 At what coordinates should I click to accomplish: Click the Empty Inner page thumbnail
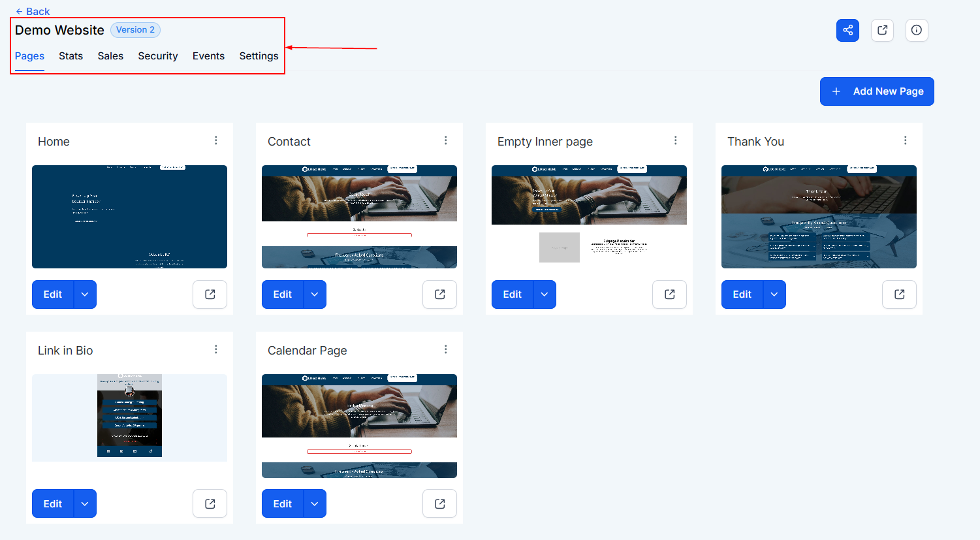pyautogui.click(x=589, y=217)
